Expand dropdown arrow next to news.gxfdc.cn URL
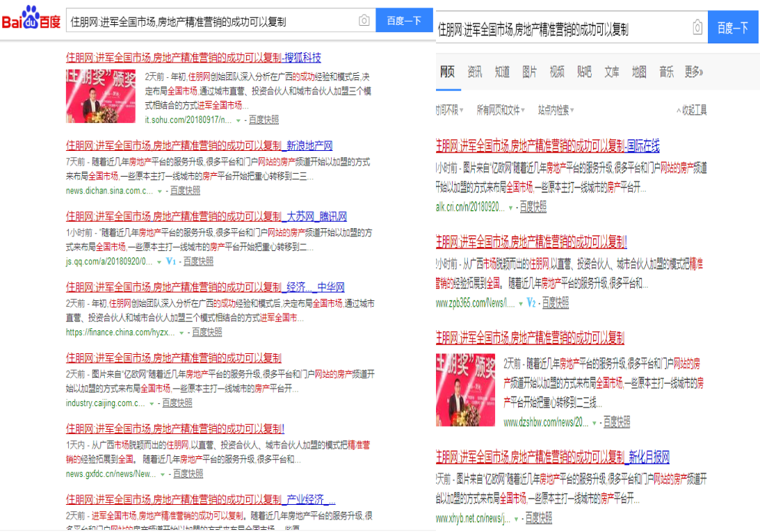This screenshot has height=532, width=760. coord(163,474)
